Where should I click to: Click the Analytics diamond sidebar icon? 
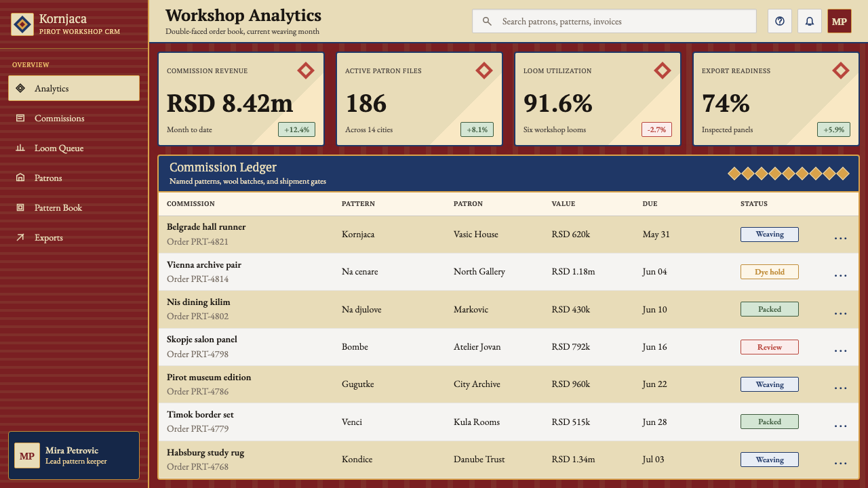(x=20, y=88)
